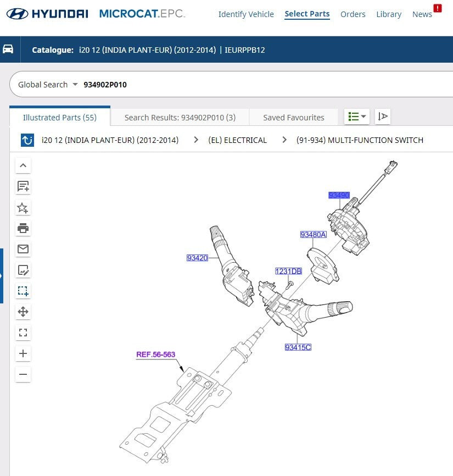Select the highlighted 93490 callout

point(339,195)
